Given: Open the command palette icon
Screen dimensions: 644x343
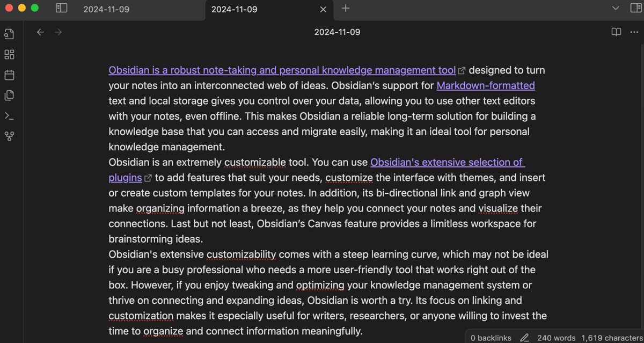Looking at the screenshot, I should tap(9, 116).
